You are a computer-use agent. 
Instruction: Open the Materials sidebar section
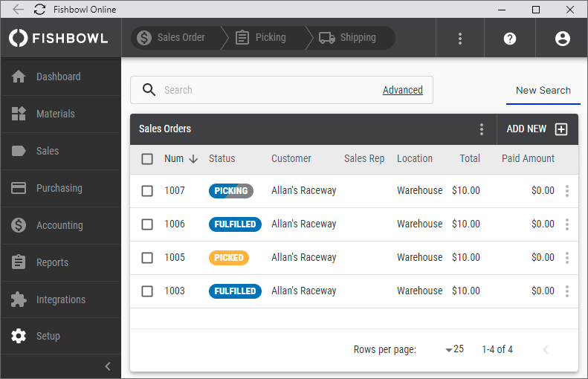61,114
